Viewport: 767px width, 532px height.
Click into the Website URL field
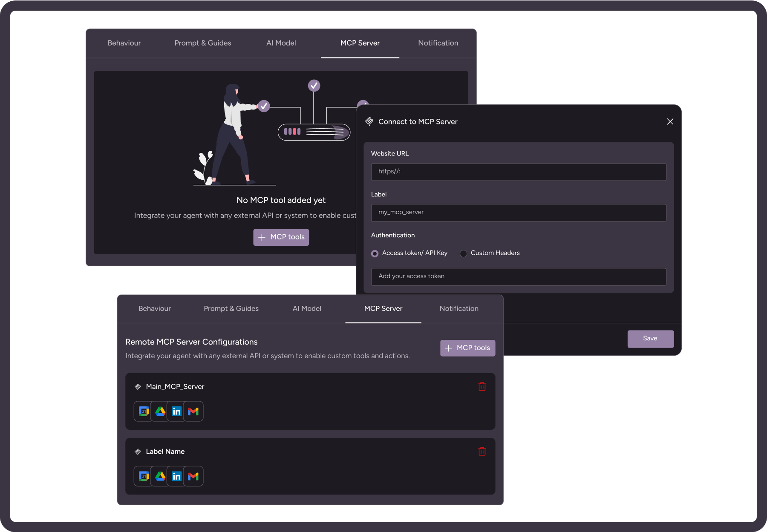point(518,172)
